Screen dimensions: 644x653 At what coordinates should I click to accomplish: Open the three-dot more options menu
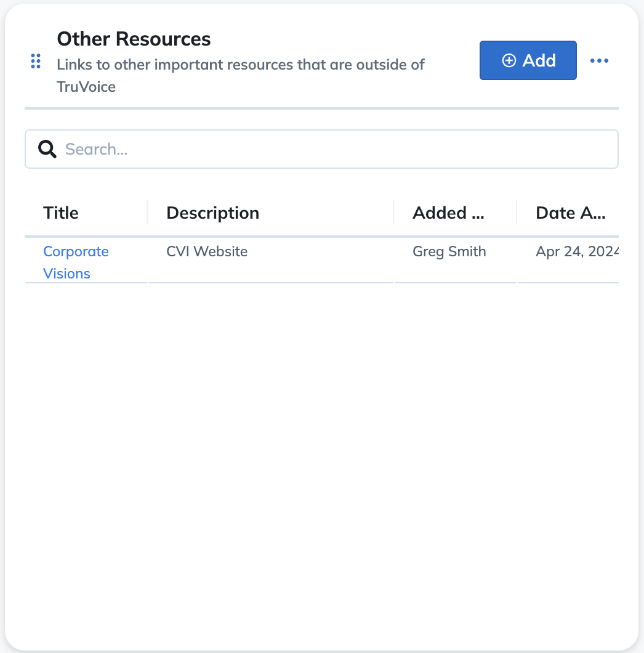point(599,61)
